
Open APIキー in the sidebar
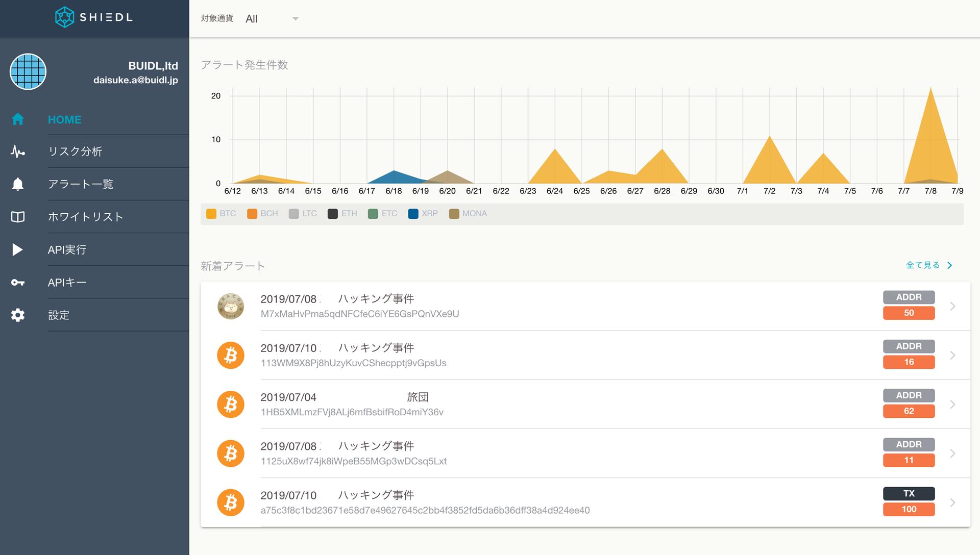67,282
